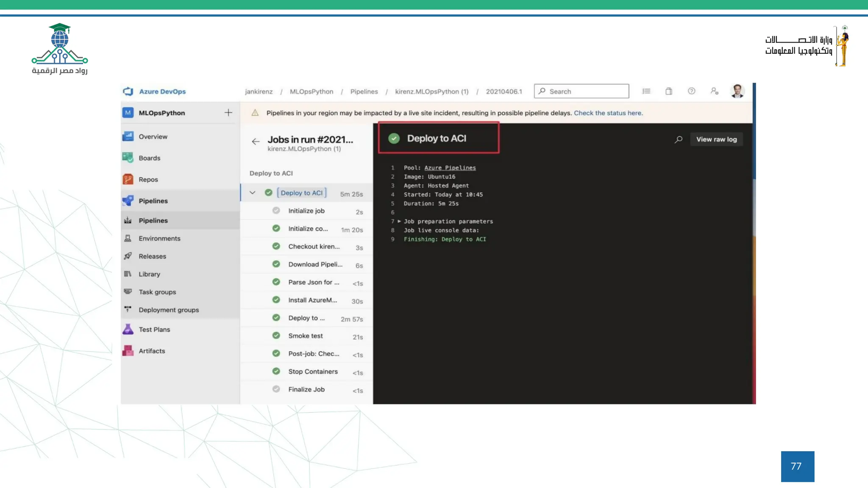Click the log search magnifier icon

click(x=679, y=139)
